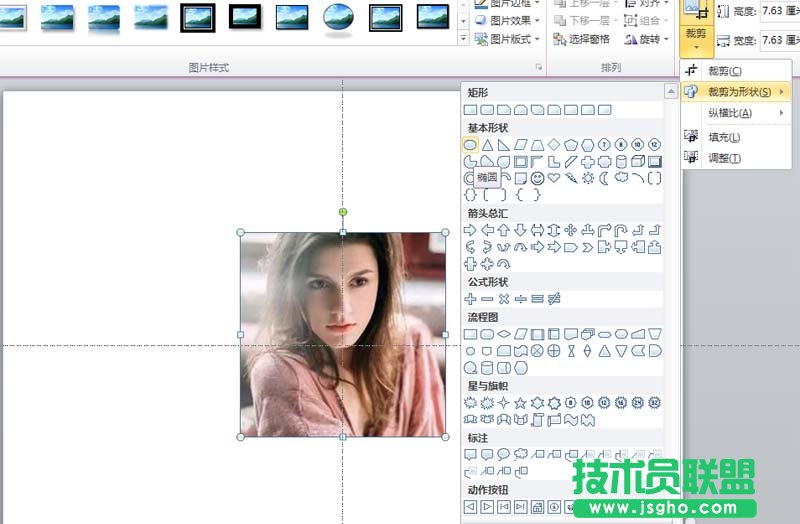This screenshot has height=524, width=800.
Task: Select the diamond basic shape
Action: pyautogui.click(x=554, y=145)
